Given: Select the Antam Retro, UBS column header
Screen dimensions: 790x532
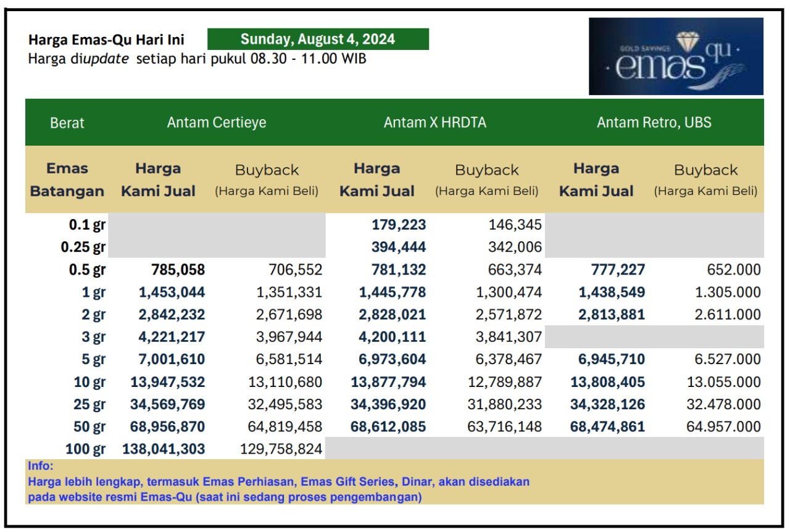Looking at the screenshot, I should pos(654,122).
